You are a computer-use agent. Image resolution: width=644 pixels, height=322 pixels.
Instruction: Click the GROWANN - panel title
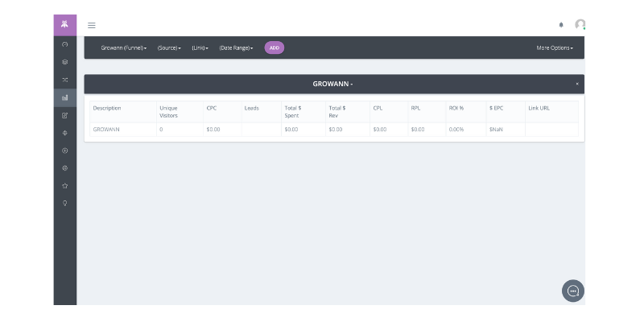(332, 84)
